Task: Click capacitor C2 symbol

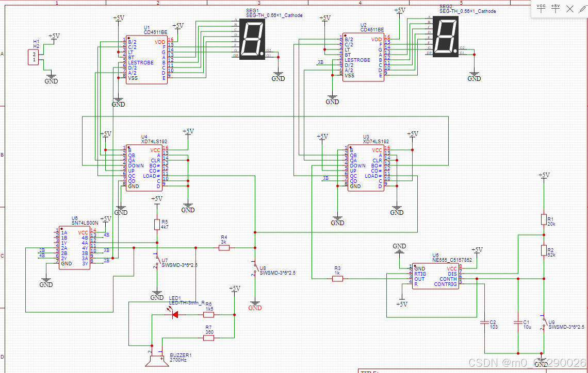Action: pyautogui.click(x=484, y=323)
